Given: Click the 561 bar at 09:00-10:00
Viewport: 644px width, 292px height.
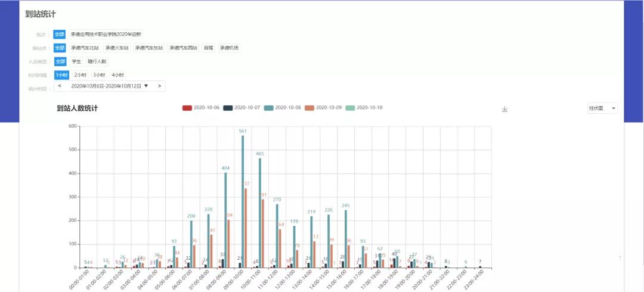Looking at the screenshot, I should [243, 201].
